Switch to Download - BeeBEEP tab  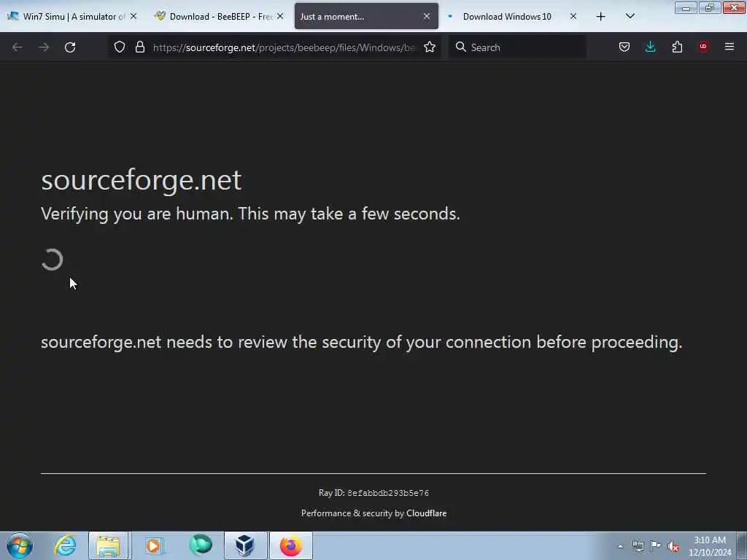[x=220, y=16]
